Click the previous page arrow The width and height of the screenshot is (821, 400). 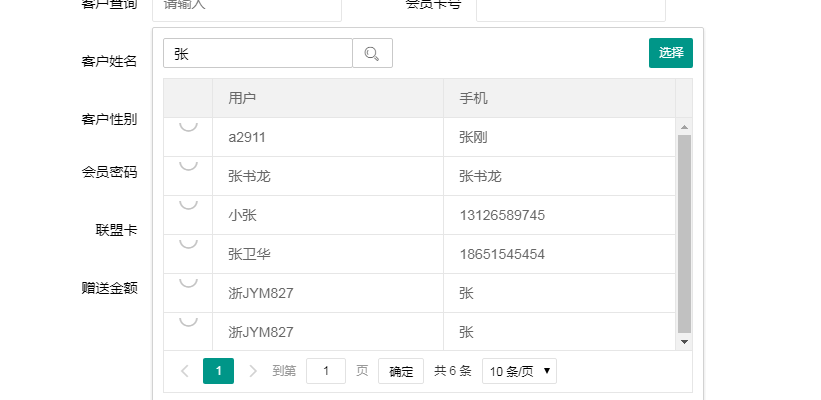pyautogui.click(x=185, y=371)
